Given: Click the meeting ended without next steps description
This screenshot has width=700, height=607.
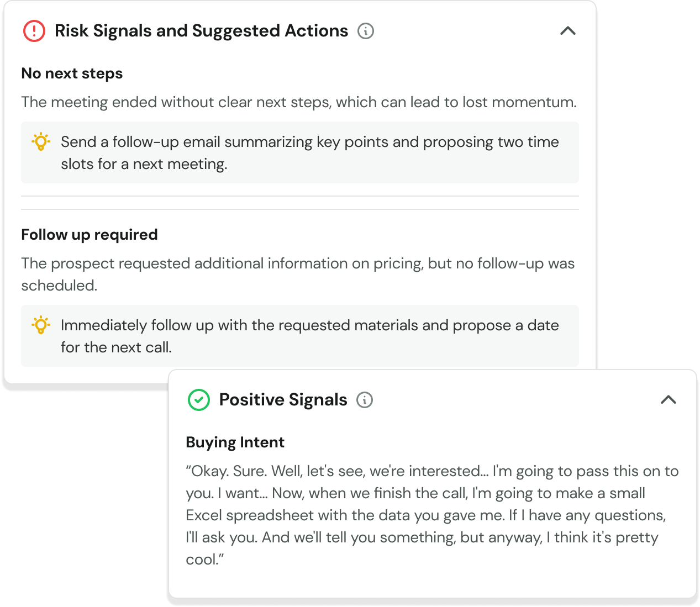Looking at the screenshot, I should (x=298, y=102).
